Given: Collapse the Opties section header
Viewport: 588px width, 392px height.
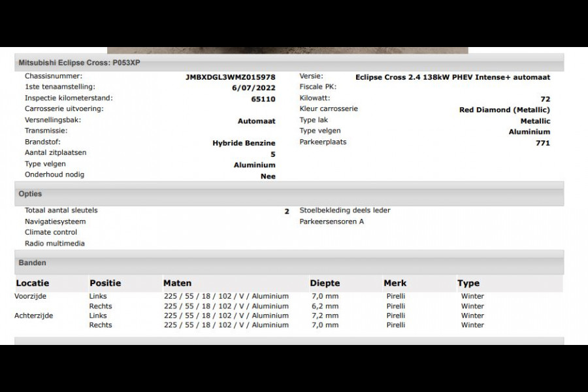Looking at the screenshot, I should (x=31, y=194).
